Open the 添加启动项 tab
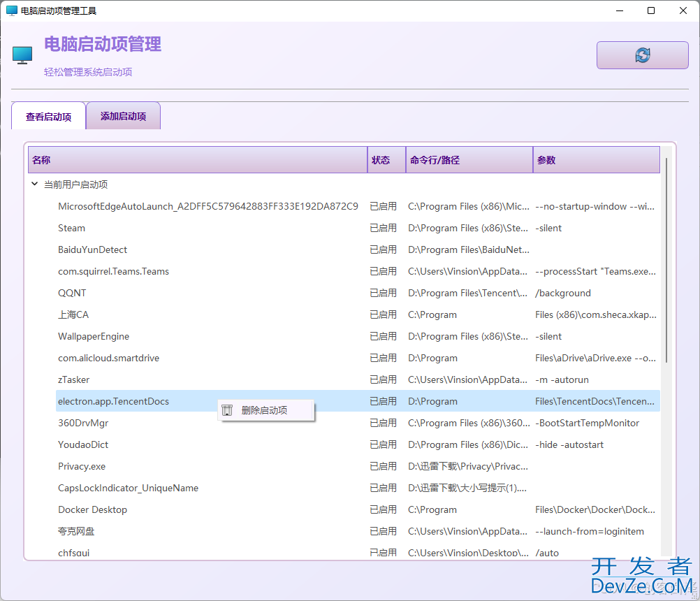The height and width of the screenshot is (601, 700). point(123,115)
